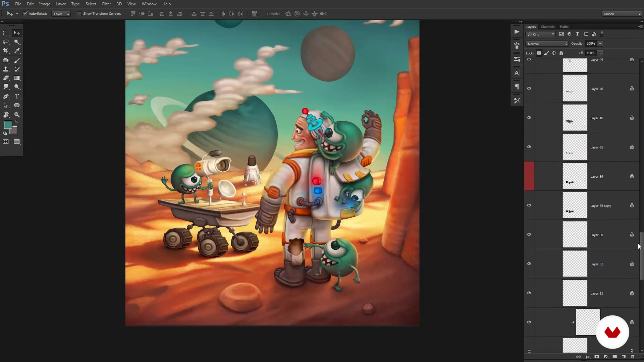
Task: Open layer filter Kind dropdown
Action: [541, 34]
